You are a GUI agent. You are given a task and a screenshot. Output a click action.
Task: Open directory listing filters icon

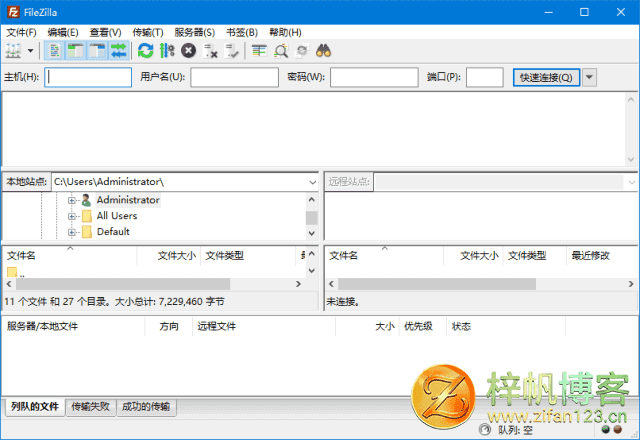click(259, 51)
